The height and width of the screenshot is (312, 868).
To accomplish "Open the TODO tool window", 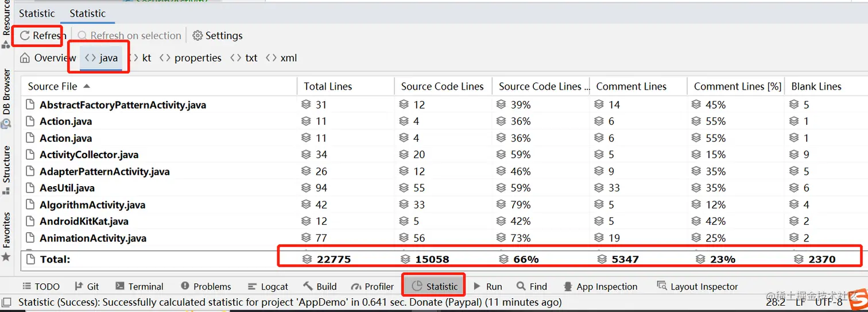I will pos(41,286).
